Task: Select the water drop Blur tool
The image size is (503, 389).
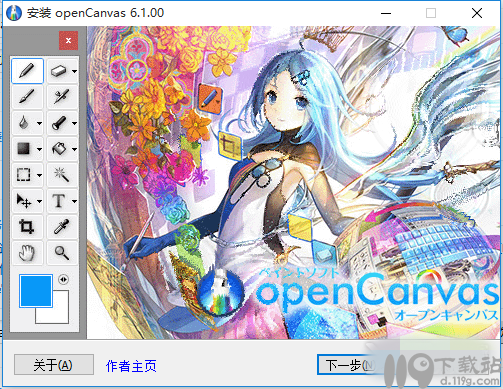Action: [x=24, y=123]
